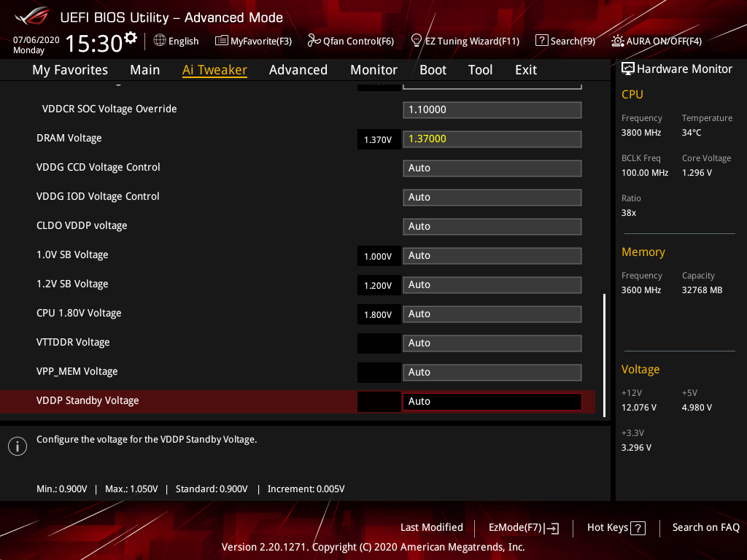This screenshot has height=560, width=747.
Task: Select the DRAM Voltage label
Action: point(69,138)
